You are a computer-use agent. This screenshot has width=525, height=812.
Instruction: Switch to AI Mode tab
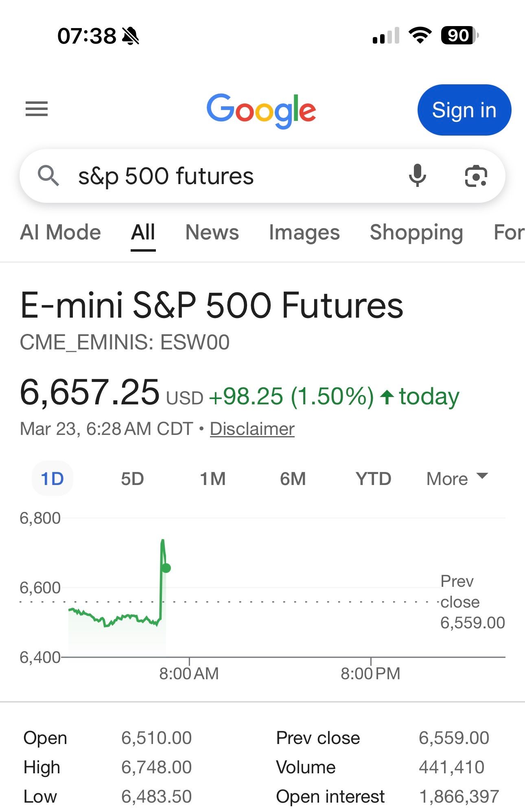pyautogui.click(x=61, y=233)
